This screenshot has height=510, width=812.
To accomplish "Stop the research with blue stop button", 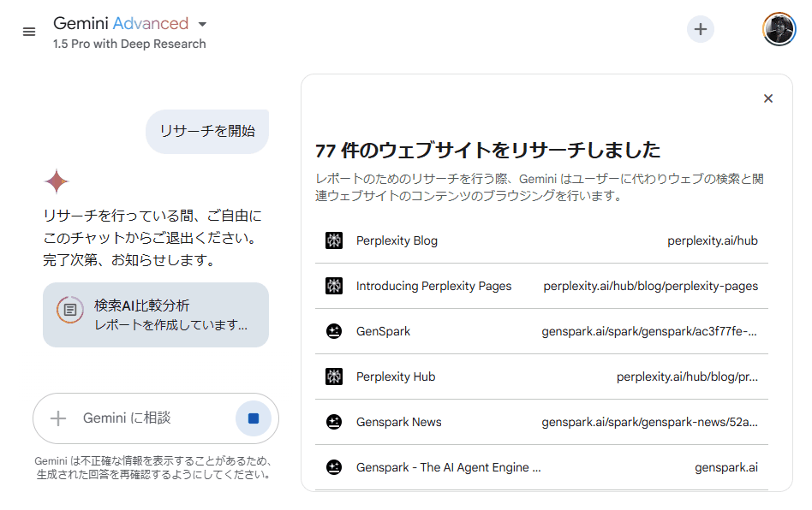I will [x=254, y=418].
